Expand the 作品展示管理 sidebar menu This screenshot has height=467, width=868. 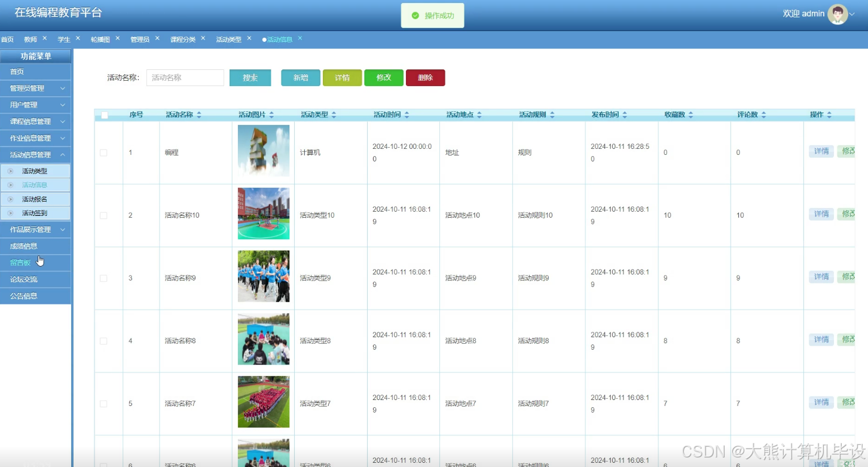coord(35,230)
